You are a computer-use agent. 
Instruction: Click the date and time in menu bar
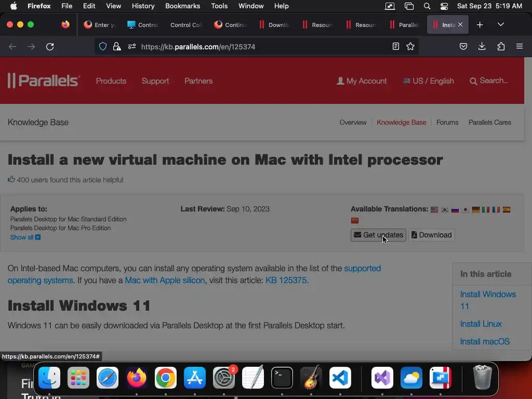click(x=489, y=6)
